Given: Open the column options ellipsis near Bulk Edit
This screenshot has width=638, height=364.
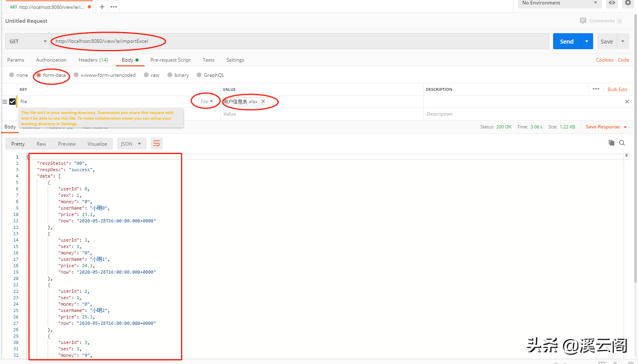Looking at the screenshot, I should click(x=596, y=89).
